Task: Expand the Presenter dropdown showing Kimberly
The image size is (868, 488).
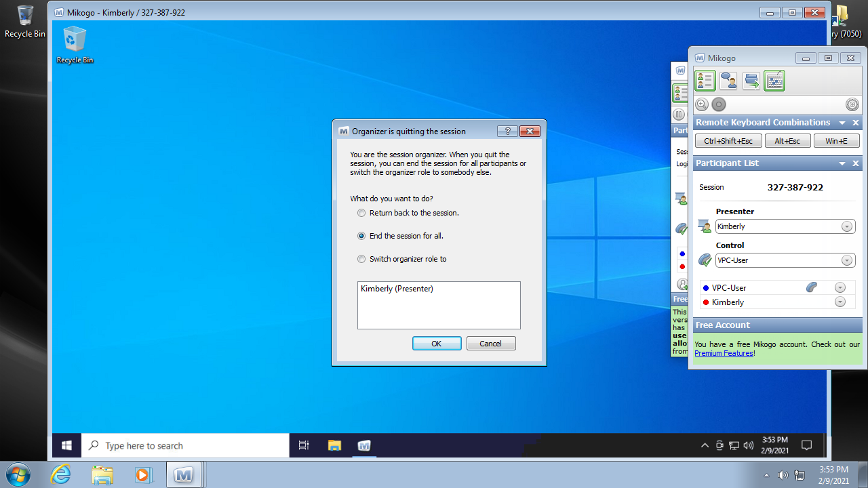Action: click(x=847, y=226)
